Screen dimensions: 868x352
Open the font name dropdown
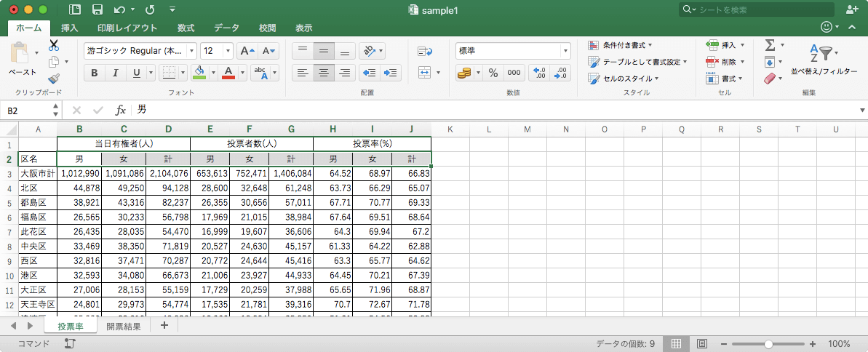click(192, 51)
